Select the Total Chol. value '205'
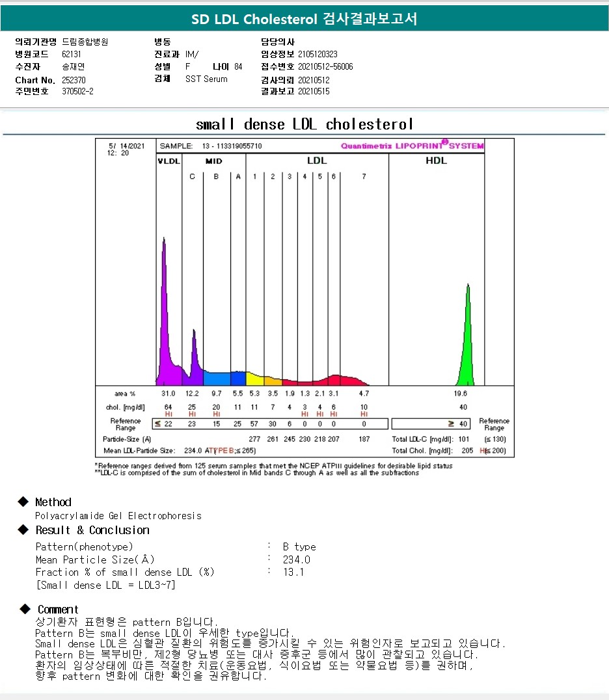Viewport: 609px width, 700px height. point(467,450)
